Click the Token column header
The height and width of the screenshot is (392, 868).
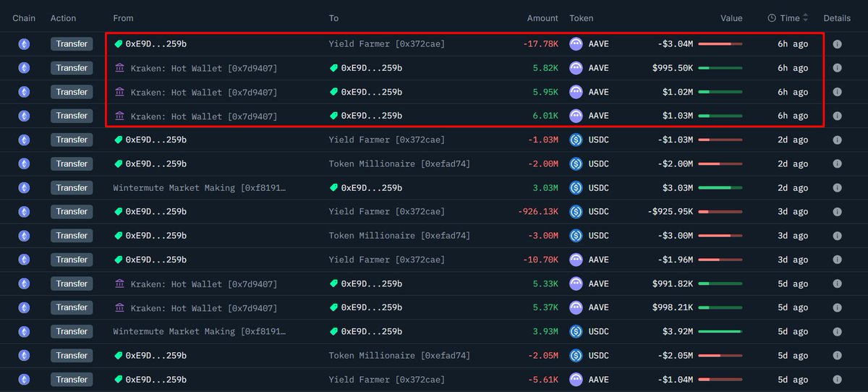click(582, 18)
